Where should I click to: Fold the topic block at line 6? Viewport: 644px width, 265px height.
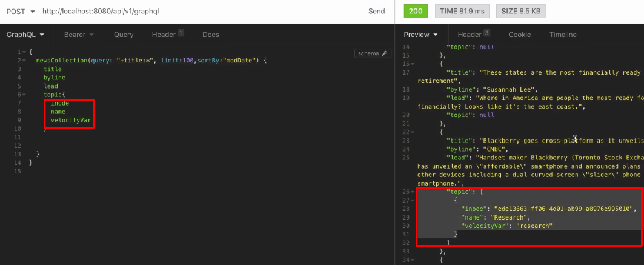(x=24, y=95)
